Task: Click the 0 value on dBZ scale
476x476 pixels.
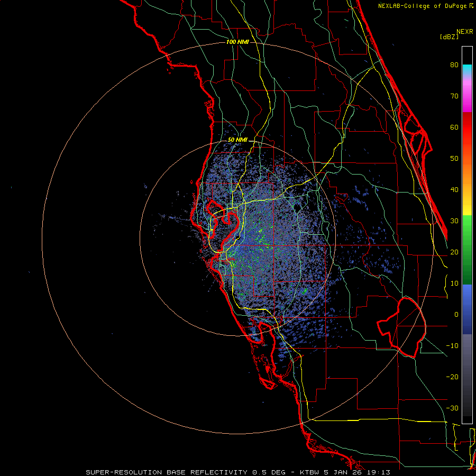Action: 456,315
